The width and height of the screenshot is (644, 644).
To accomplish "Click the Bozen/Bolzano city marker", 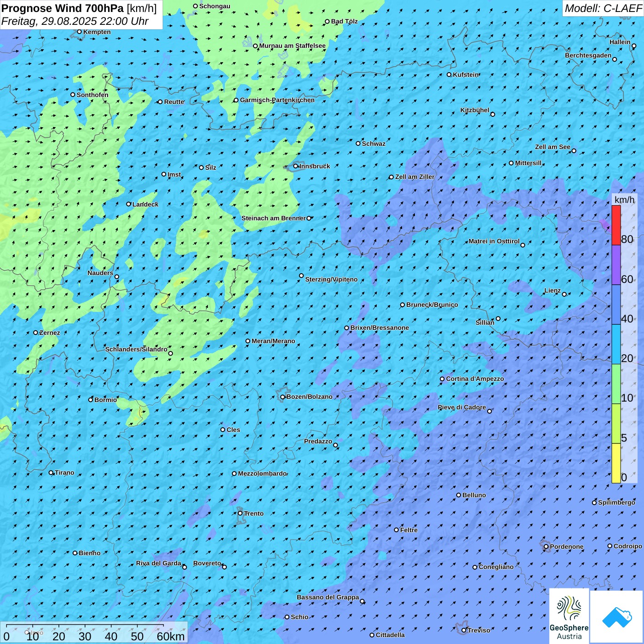I will [283, 397].
